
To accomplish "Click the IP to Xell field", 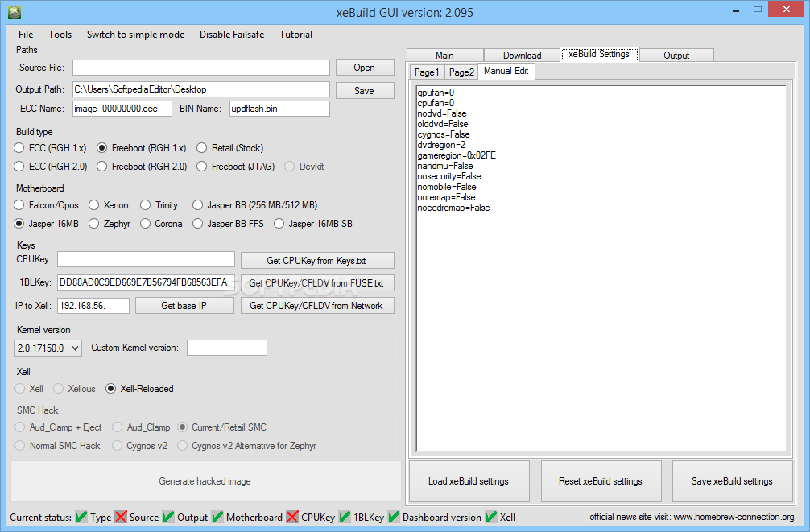I will pyautogui.click(x=93, y=305).
